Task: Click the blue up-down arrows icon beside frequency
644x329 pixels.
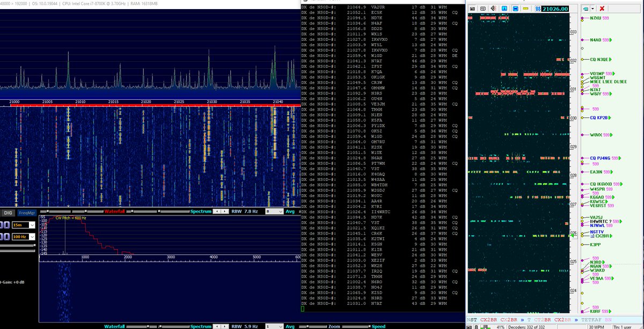Action: pos(537,9)
